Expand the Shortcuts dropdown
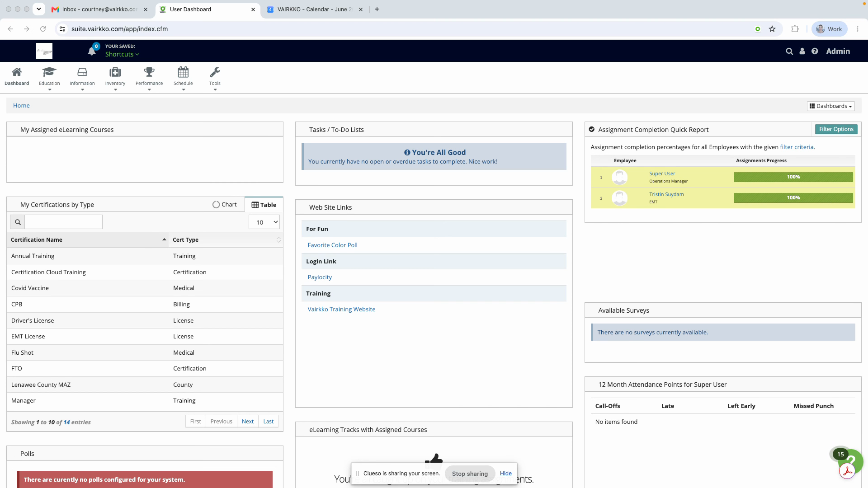 pyautogui.click(x=122, y=54)
